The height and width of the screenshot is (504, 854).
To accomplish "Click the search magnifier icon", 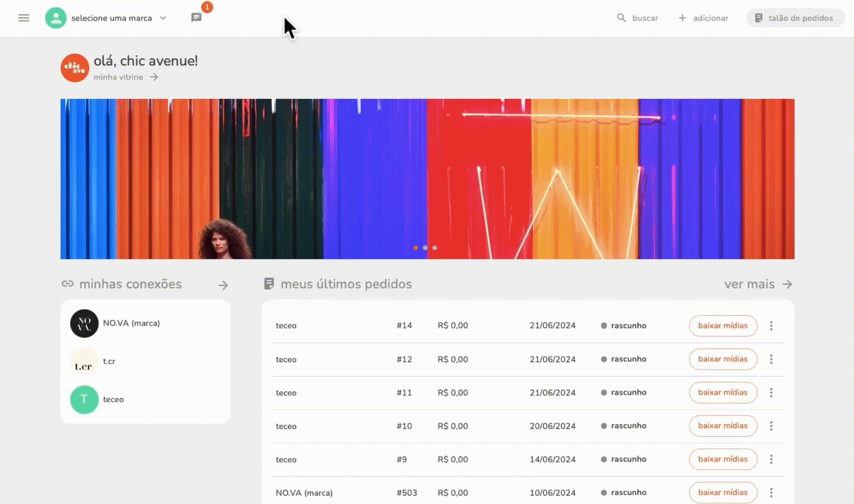I will point(621,18).
